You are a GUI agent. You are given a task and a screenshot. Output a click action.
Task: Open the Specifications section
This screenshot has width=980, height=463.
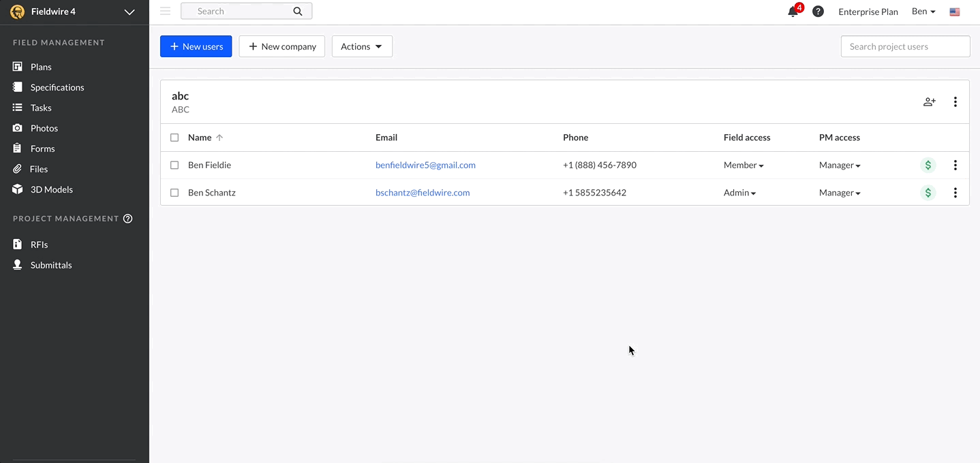(x=57, y=86)
